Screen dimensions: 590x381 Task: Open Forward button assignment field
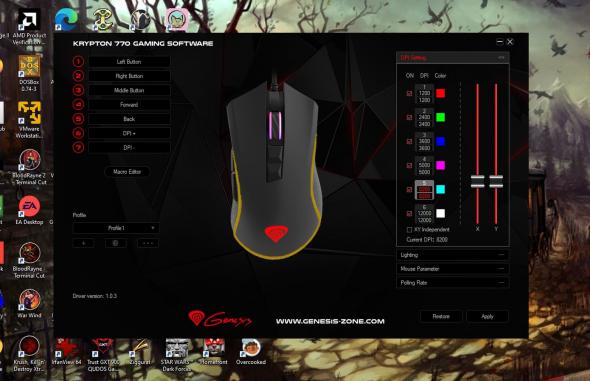coord(129,105)
